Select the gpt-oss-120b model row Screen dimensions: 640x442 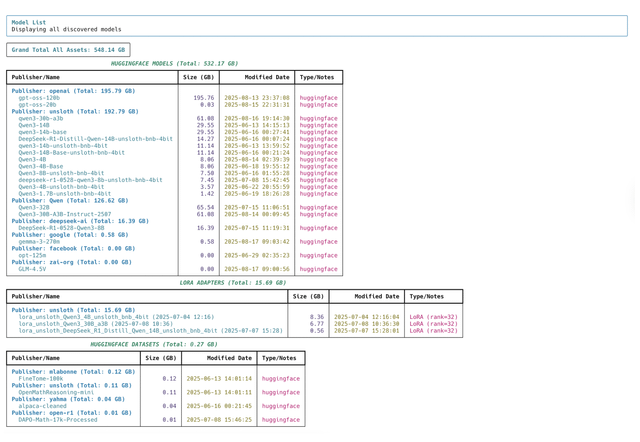[174, 98]
